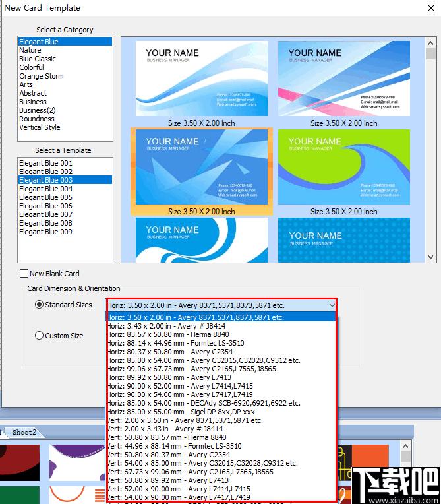Collapse the card size dropdown arrow
This screenshot has height=504, width=441.
pyautogui.click(x=331, y=305)
